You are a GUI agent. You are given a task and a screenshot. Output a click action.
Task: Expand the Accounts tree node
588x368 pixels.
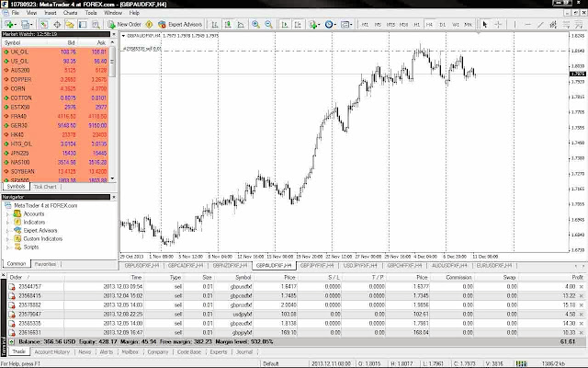point(7,214)
